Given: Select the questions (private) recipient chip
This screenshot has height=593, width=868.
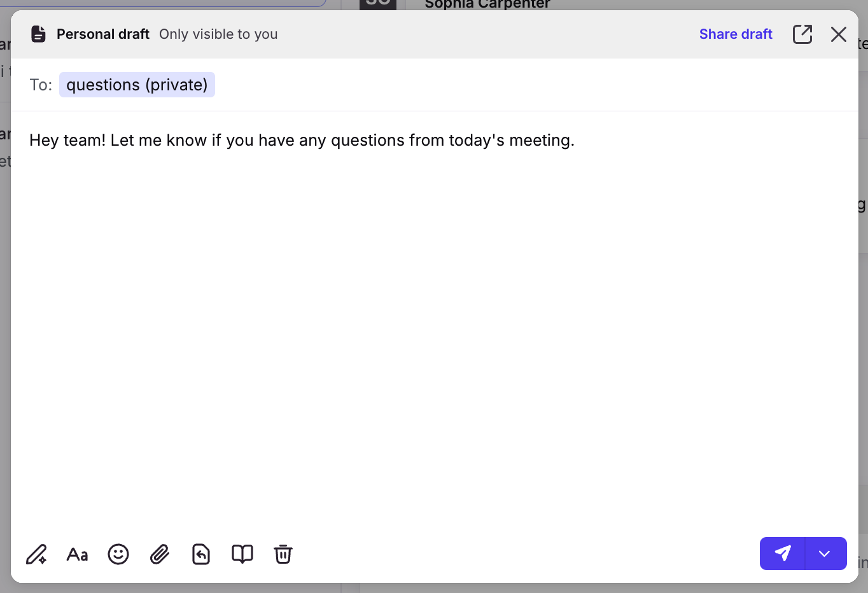Looking at the screenshot, I should (x=137, y=85).
